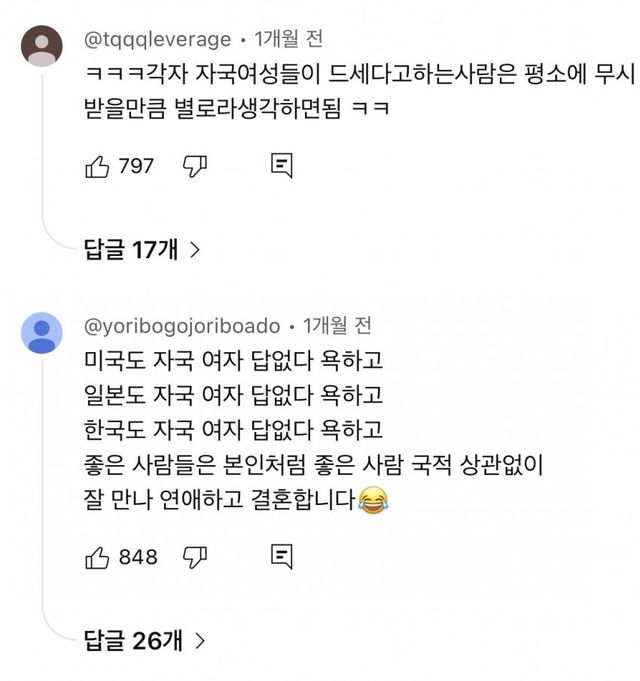Dislike the @yoribogojoriboado comment
This screenshot has width=640, height=681.
tap(195, 557)
